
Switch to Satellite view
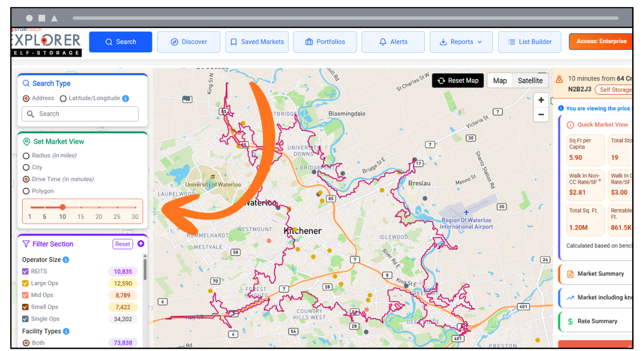click(x=530, y=81)
